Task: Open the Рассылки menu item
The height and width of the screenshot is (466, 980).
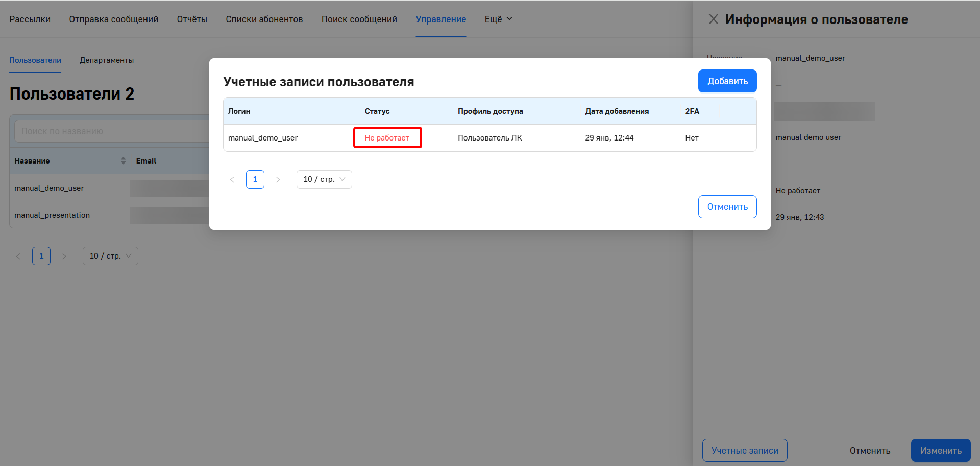Action: coord(30,19)
